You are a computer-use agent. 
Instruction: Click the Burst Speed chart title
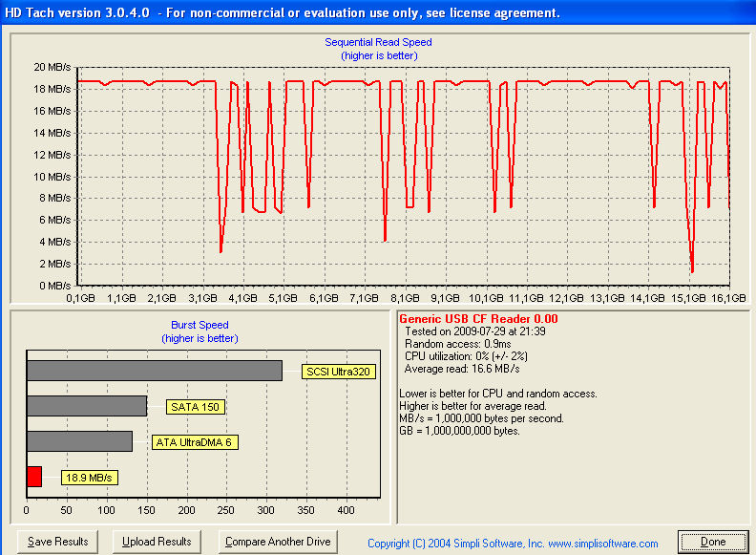(199, 325)
